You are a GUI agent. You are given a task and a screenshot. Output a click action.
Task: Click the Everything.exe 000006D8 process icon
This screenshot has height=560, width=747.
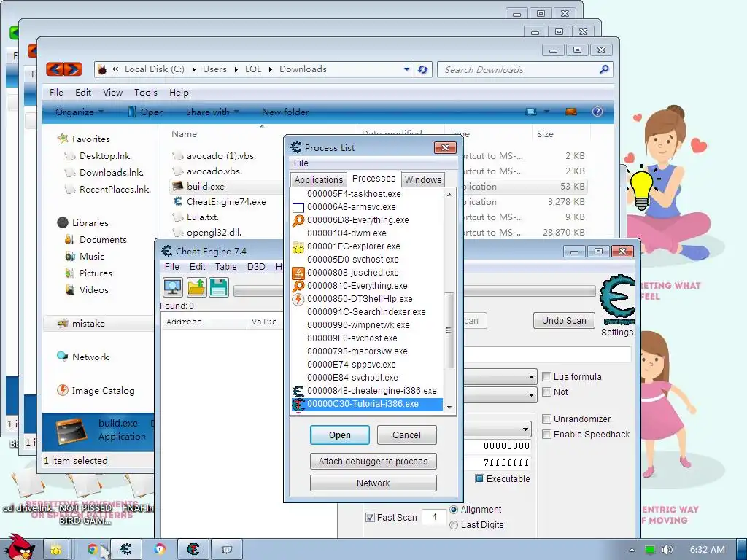pyautogui.click(x=298, y=220)
